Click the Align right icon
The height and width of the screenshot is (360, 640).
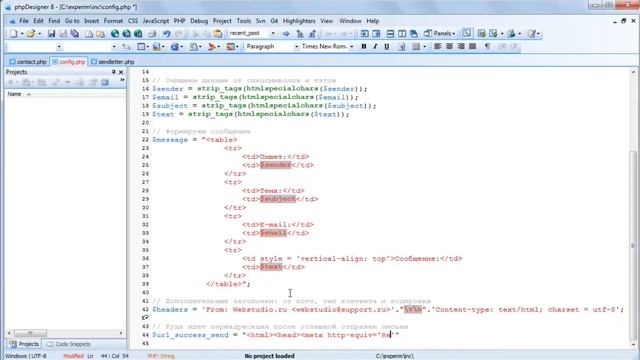[x=461, y=47]
